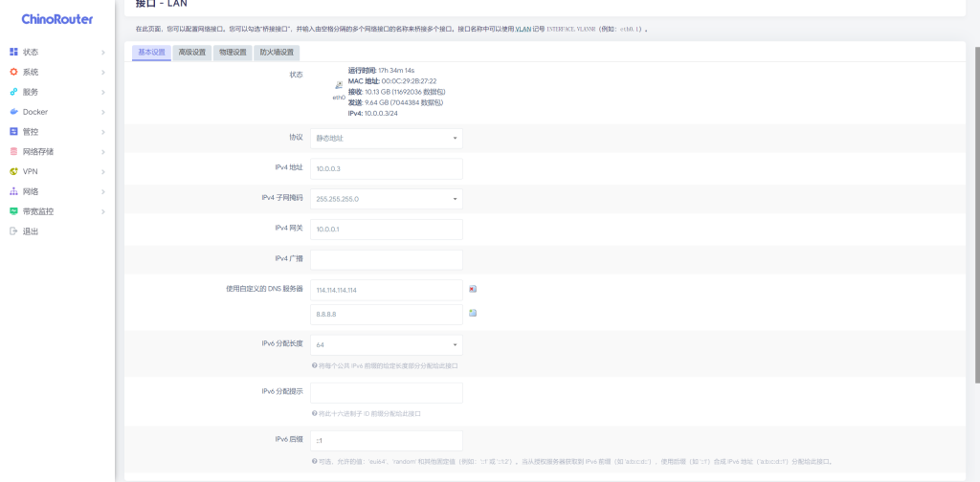The width and height of the screenshot is (980, 482).
Task: Click the MAC 地址 status text
Action: (391, 81)
